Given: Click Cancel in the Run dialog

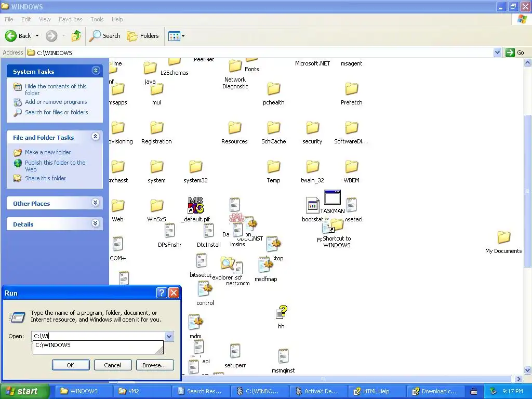Looking at the screenshot, I should click(x=112, y=365).
